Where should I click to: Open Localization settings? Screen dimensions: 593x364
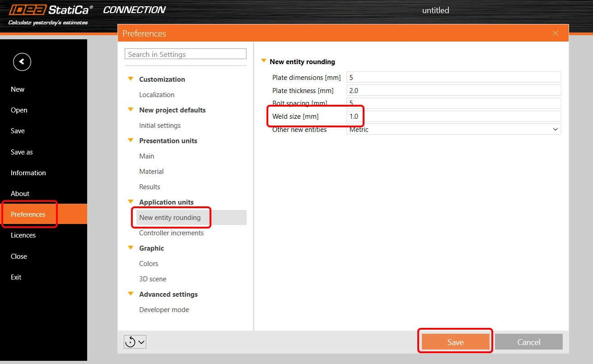point(157,94)
